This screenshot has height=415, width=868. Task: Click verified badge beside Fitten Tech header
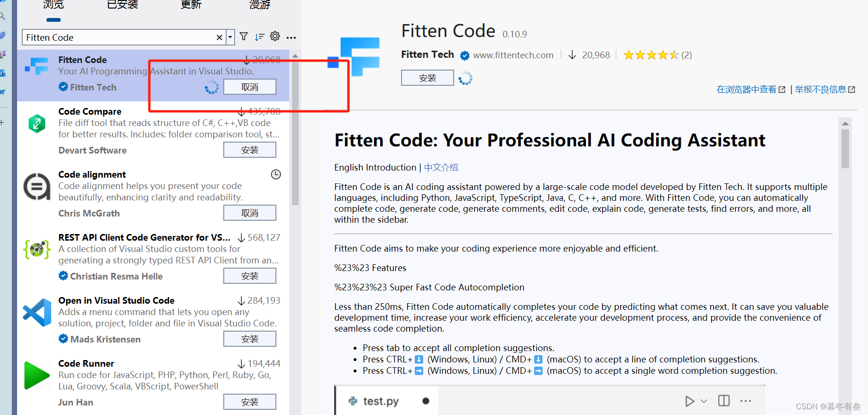(465, 55)
